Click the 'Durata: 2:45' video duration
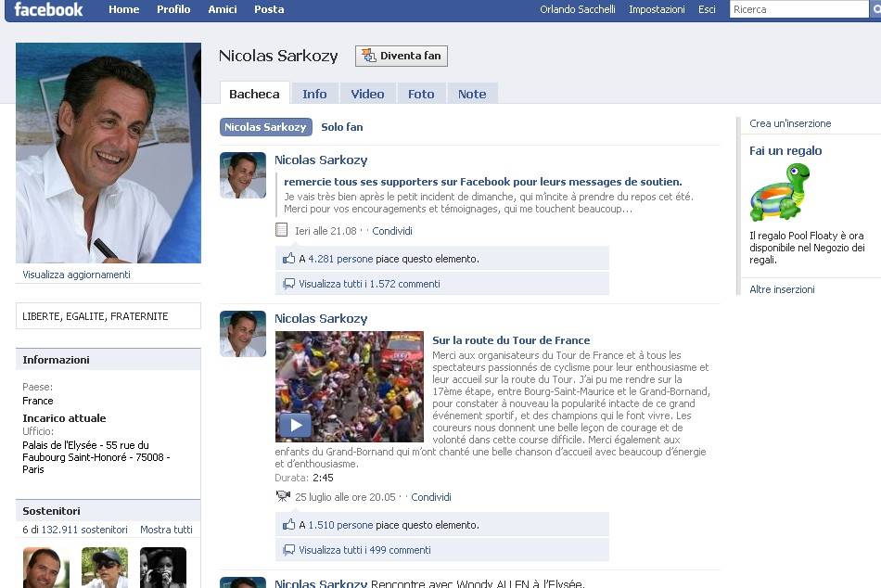Viewport: 881px width, 588px height. 304,478
